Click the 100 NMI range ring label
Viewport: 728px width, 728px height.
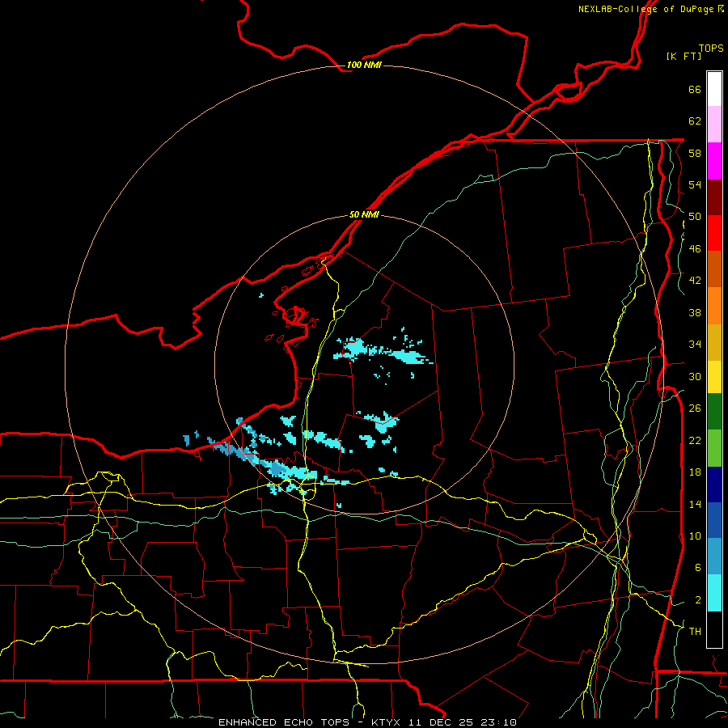pos(364,65)
